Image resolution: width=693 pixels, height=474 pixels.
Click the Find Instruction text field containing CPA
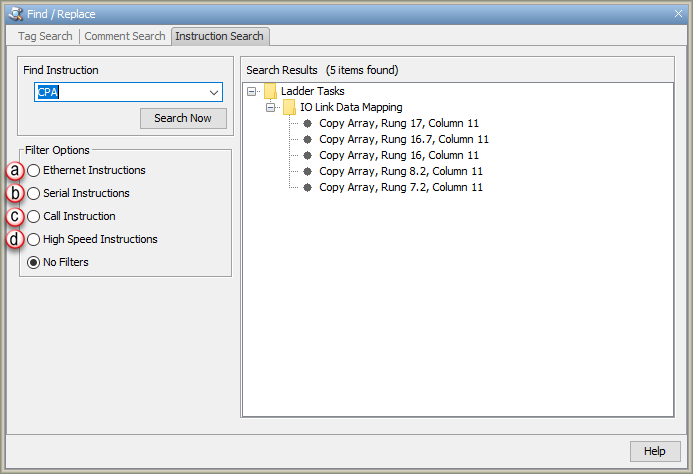click(120, 93)
